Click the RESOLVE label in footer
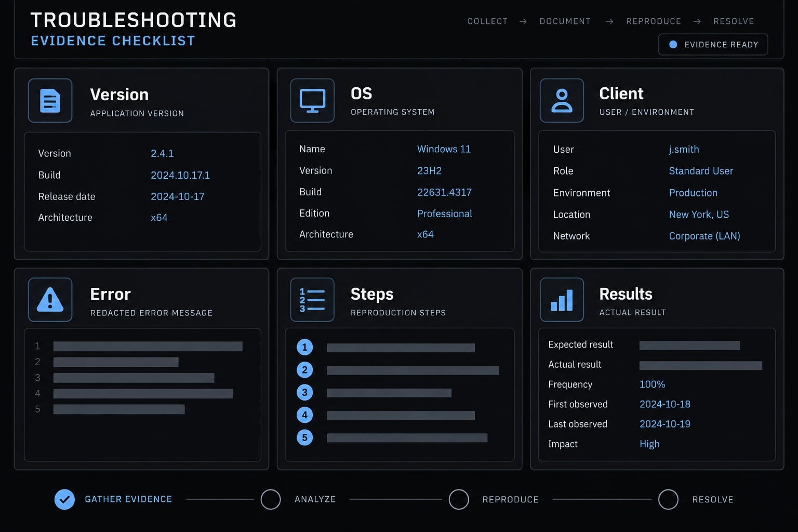 pyautogui.click(x=713, y=499)
